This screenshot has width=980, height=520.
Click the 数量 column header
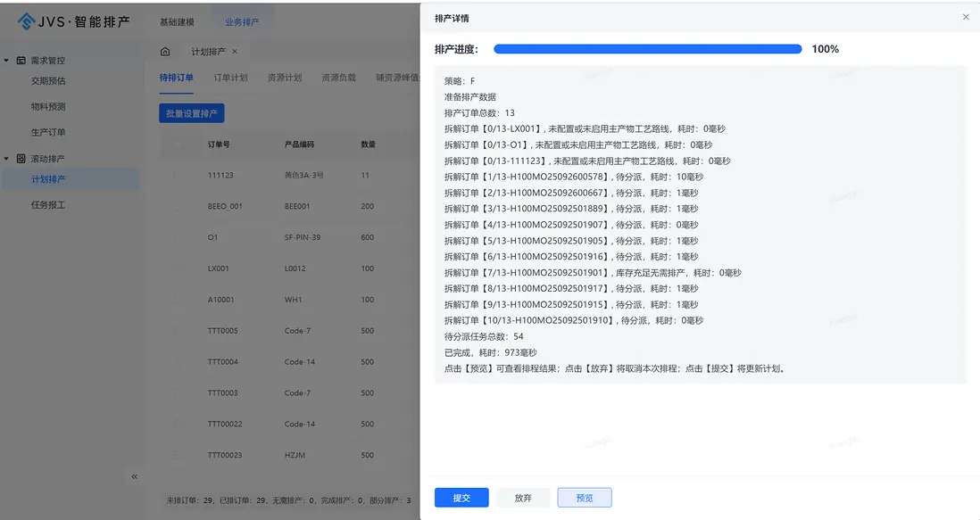click(x=368, y=144)
